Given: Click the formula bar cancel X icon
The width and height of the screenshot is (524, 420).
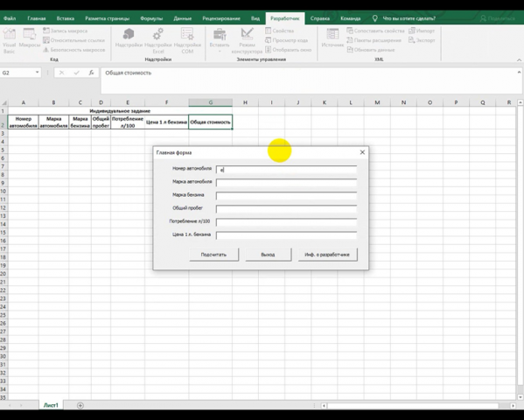Looking at the screenshot, I should (61, 73).
